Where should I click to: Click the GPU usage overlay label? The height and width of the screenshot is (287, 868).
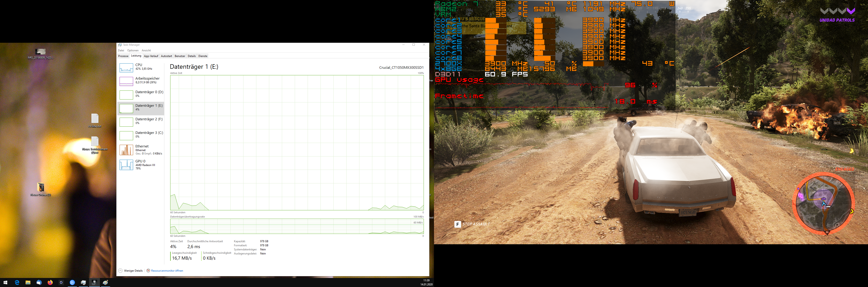point(459,80)
